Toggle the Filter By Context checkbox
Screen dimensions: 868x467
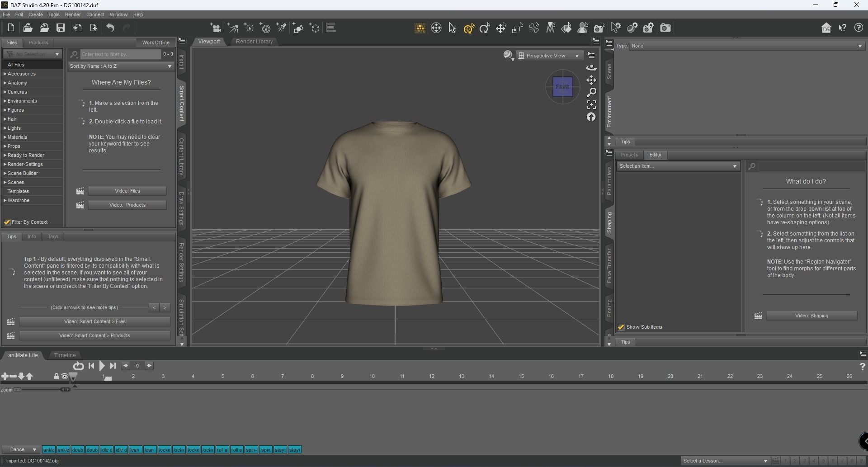7,222
